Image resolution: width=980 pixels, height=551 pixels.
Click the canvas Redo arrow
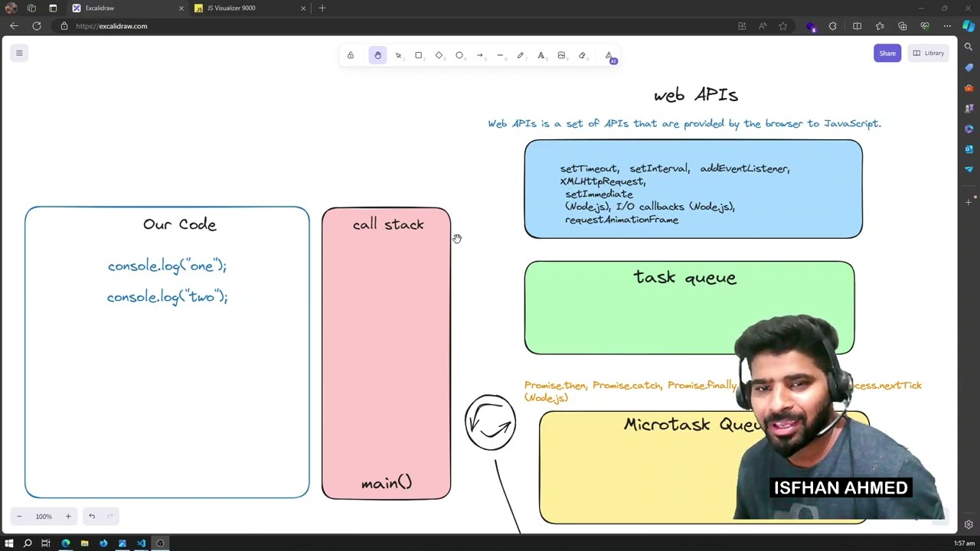(x=110, y=517)
